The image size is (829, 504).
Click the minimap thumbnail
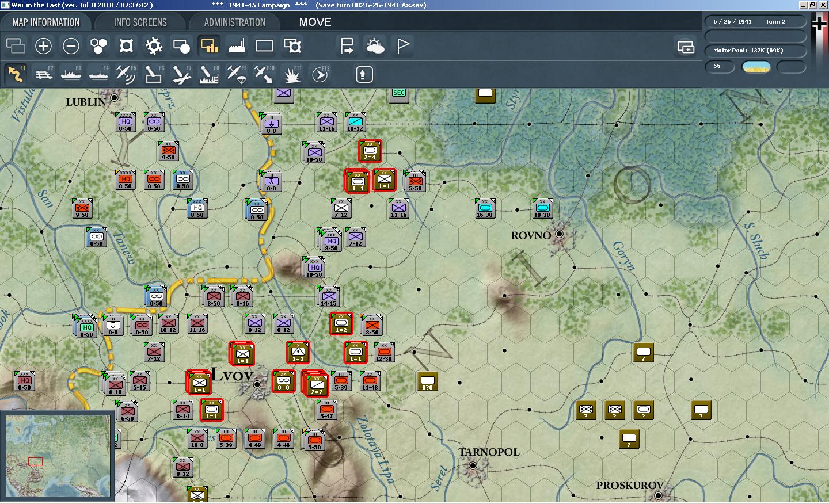(57, 456)
